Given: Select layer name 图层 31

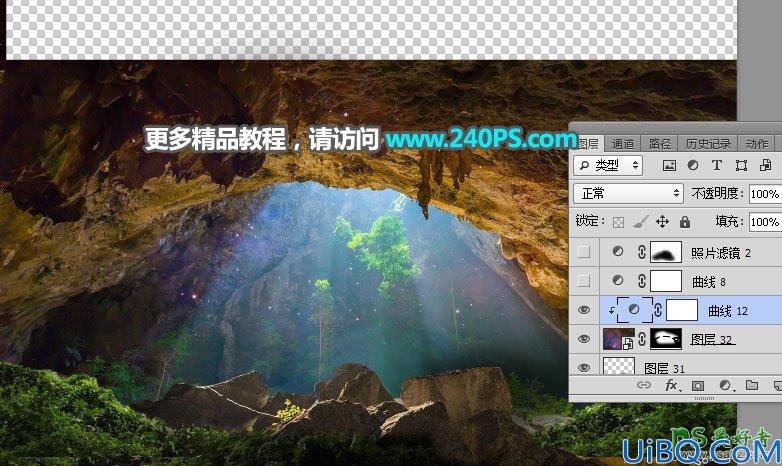Looking at the screenshot, I should pos(665,368).
